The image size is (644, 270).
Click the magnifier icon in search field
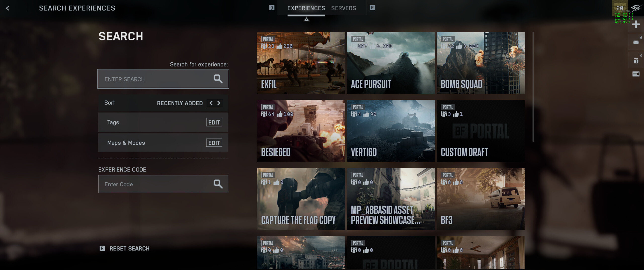click(x=218, y=79)
